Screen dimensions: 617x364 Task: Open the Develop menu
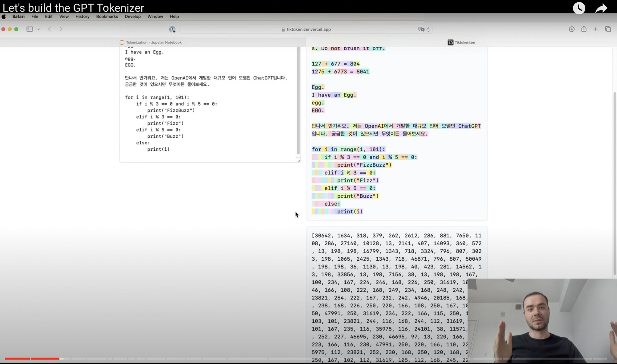[x=133, y=17]
